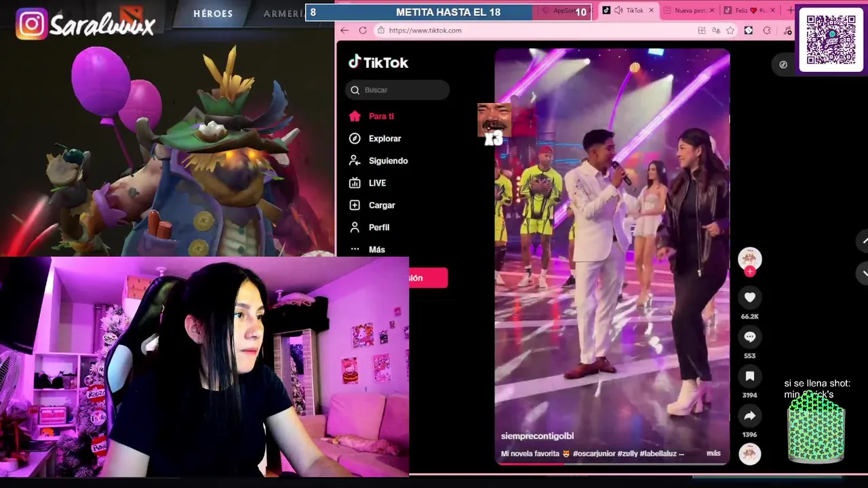The image size is (868, 488).
Task: View site information lock icon
Action: [381, 30]
